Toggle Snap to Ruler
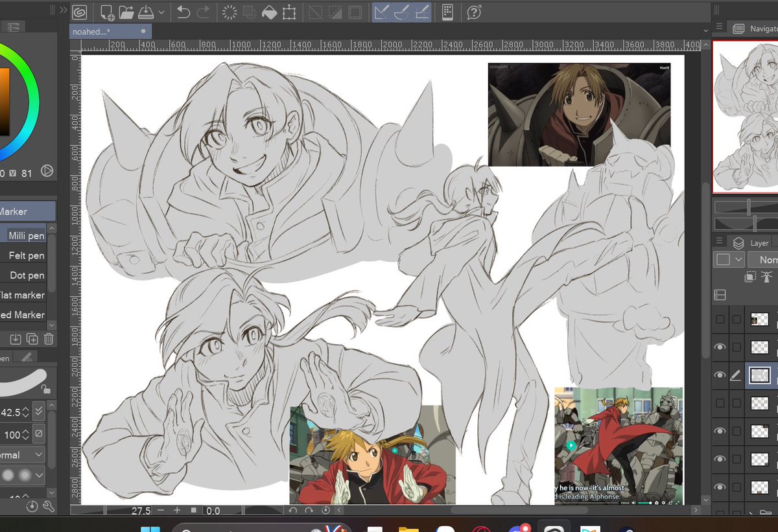 (x=382, y=12)
